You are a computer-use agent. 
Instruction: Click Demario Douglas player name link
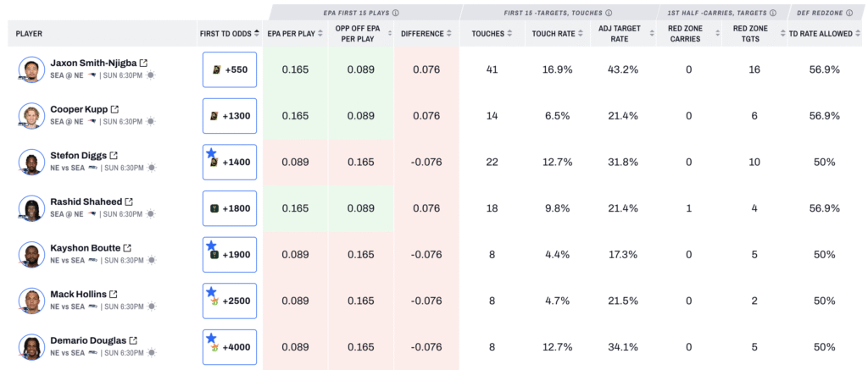pos(87,340)
